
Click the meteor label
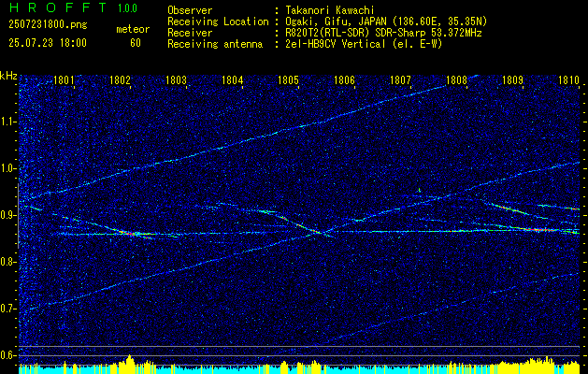133,29
